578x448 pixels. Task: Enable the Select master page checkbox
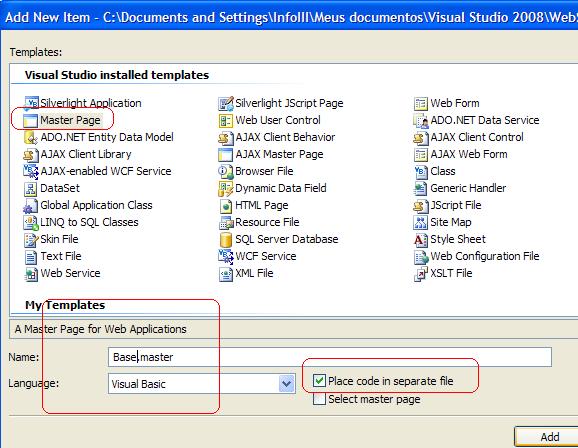319,399
